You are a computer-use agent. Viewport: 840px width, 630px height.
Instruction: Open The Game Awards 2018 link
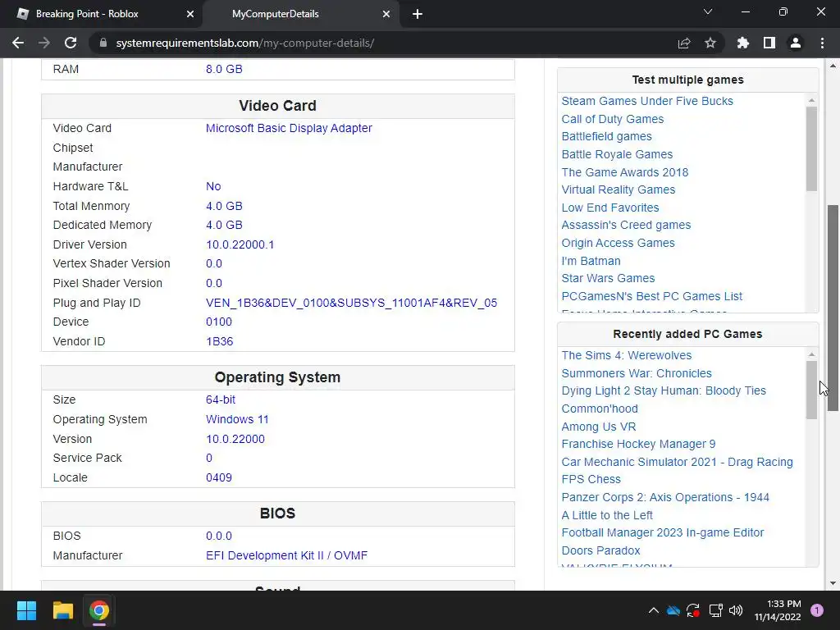tap(624, 172)
